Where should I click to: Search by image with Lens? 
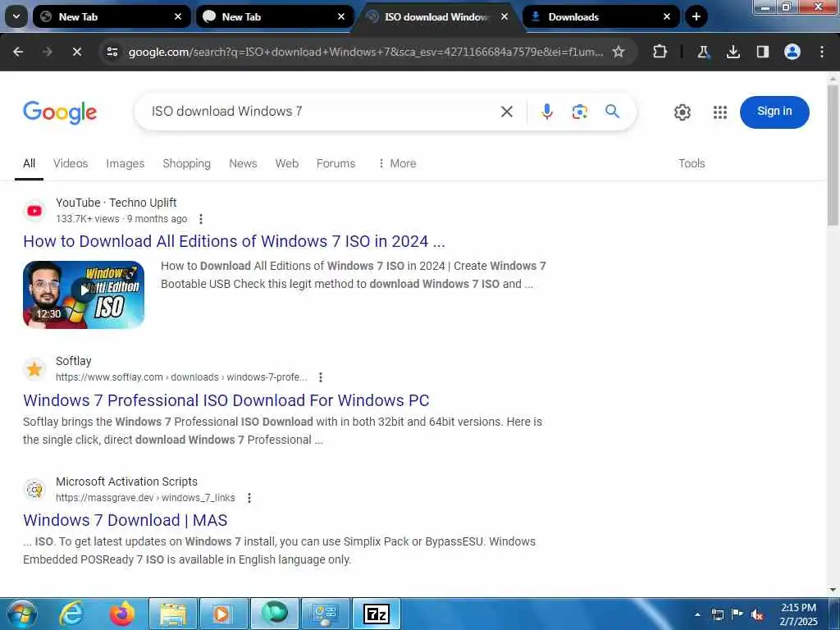pyautogui.click(x=580, y=112)
